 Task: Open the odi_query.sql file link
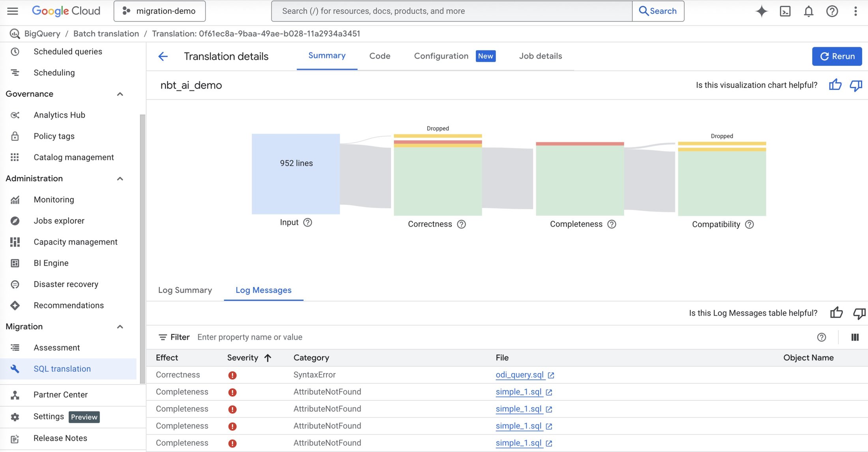click(520, 375)
